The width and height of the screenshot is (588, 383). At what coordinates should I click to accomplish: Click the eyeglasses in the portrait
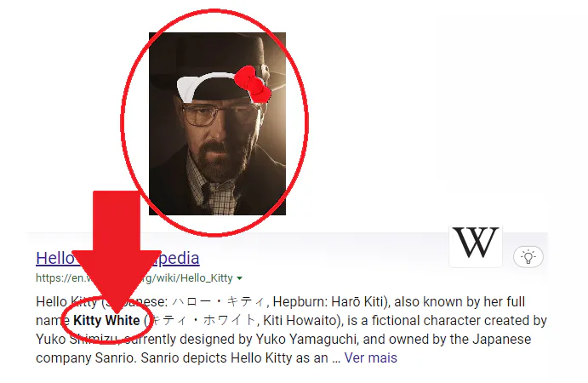coord(220,114)
